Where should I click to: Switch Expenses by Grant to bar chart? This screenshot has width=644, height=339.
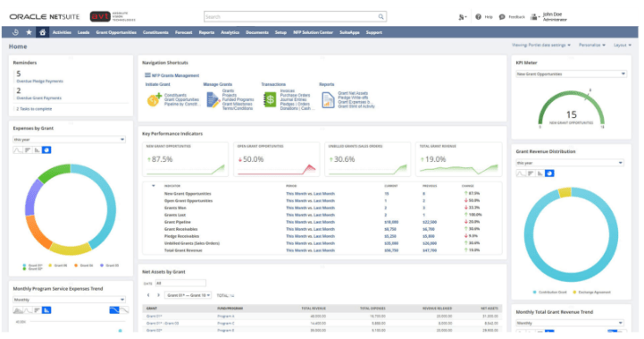coord(28,150)
